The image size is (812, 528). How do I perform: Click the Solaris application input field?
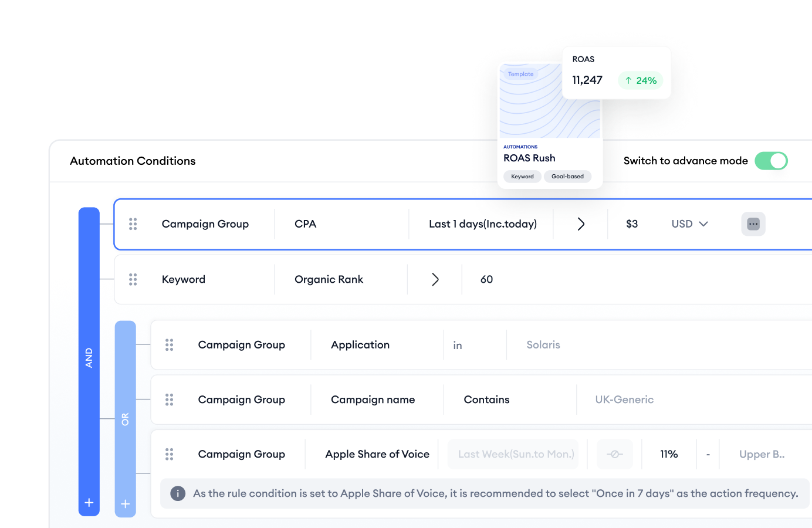coord(543,345)
